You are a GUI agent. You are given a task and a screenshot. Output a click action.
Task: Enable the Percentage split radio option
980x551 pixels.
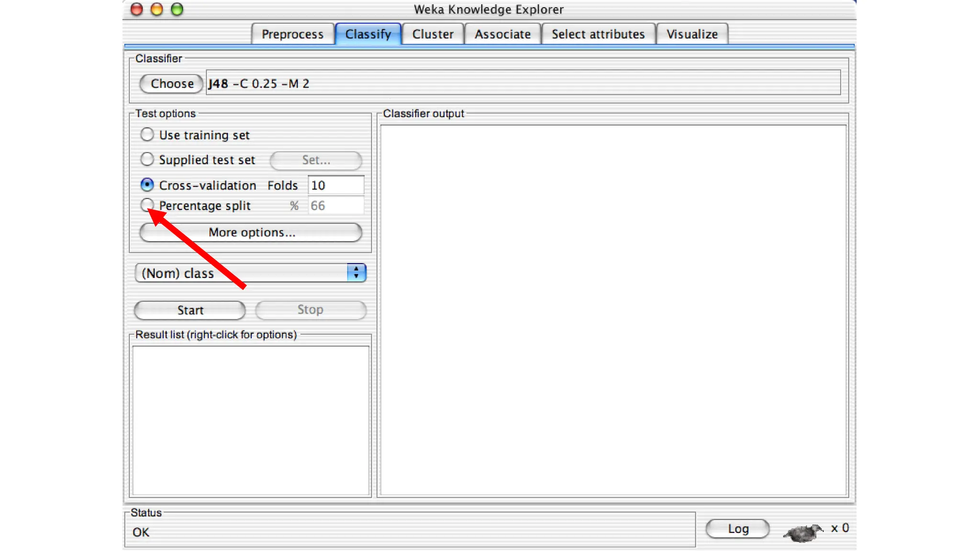click(x=147, y=205)
